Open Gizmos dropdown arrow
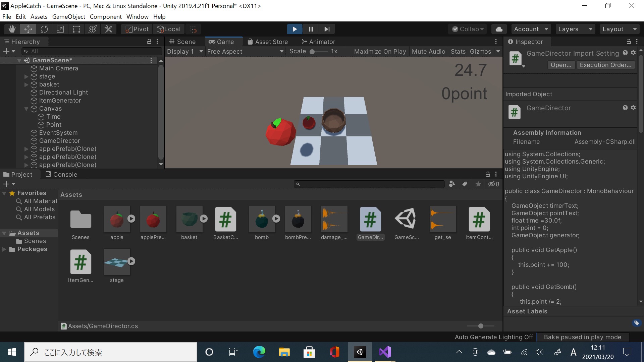 pyautogui.click(x=498, y=51)
